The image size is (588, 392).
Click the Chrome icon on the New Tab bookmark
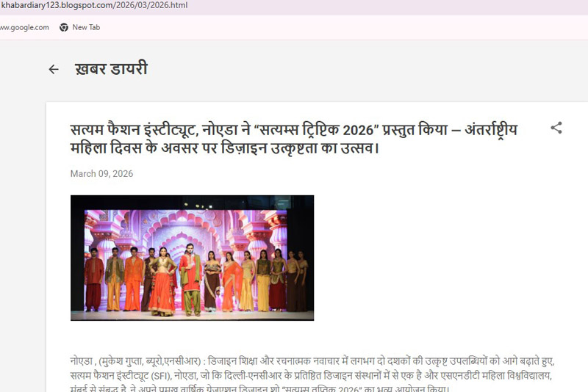tap(64, 27)
